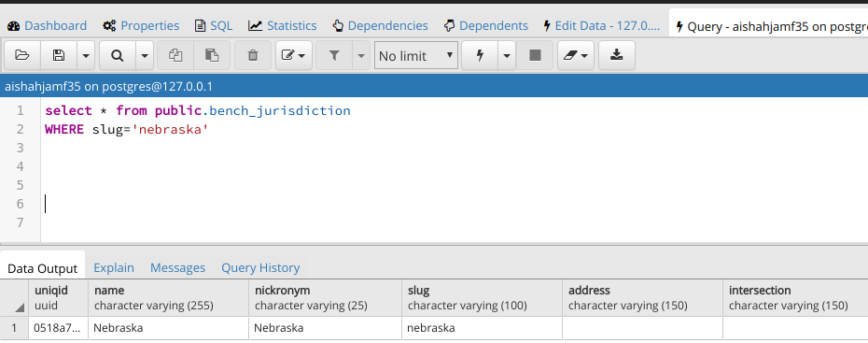Screen dimensions: 868x343
Task: Open the No limit rows dropdown
Action: [x=416, y=55]
